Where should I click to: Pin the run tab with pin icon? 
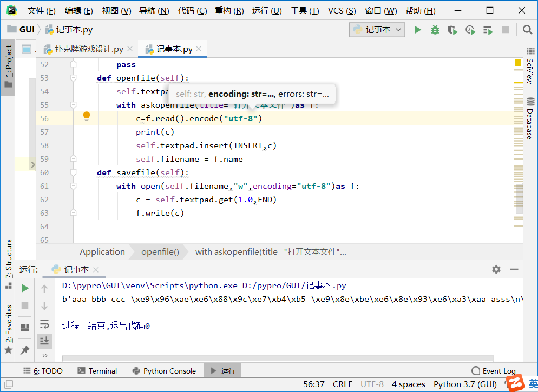25,350
